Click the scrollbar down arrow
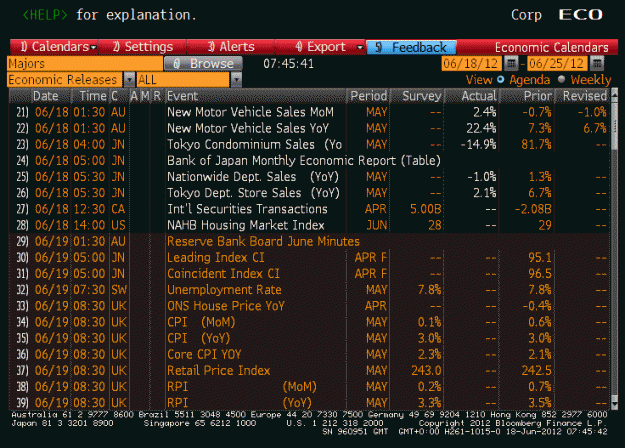The image size is (625, 448). [614, 405]
